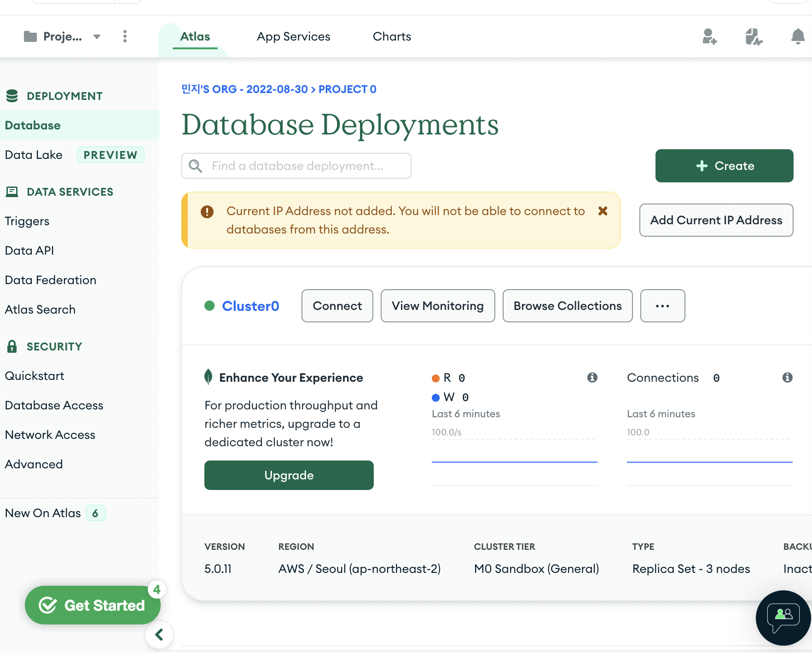Viewport: 812px width, 653px height.
Task: Open Atlas Search in the sidebar
Action: [x=40, y=309]
